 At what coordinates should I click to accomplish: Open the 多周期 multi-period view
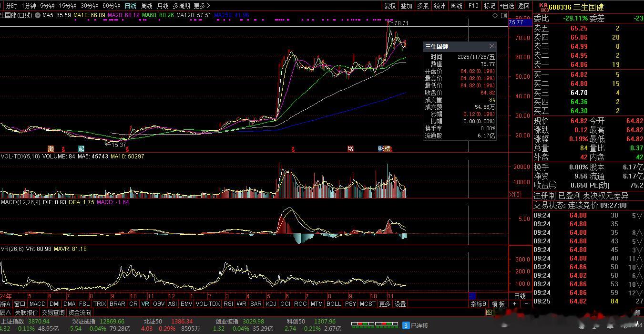(181, 6)
